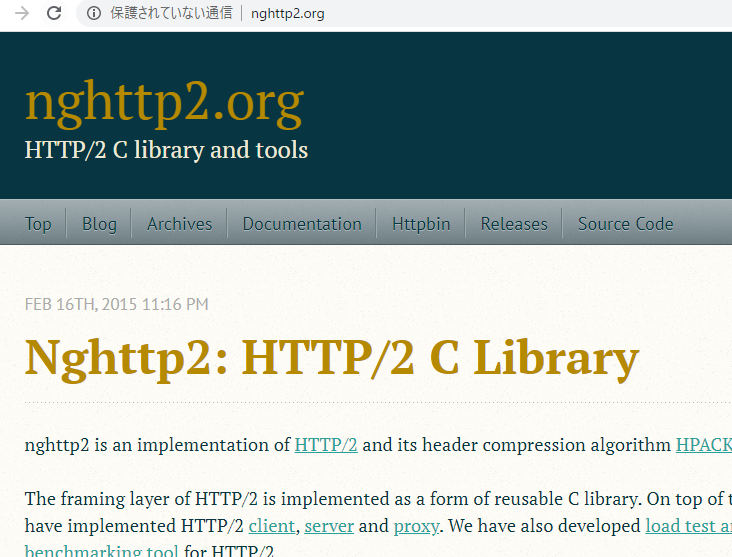Click the HTTP/2 C library and tools subtitle
The width and height of the screenshot is (732, 557).
[166, 150]
